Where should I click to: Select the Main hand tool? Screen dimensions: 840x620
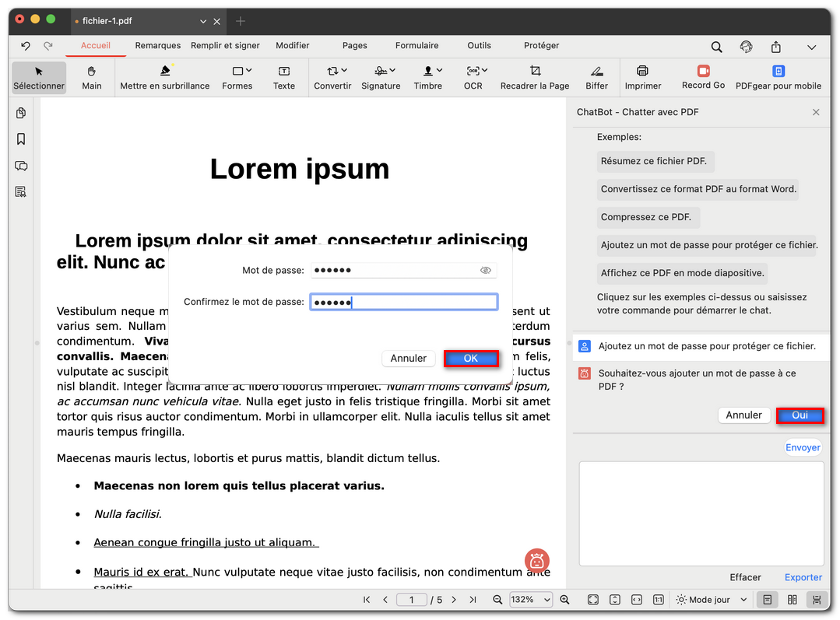[92, 77]
